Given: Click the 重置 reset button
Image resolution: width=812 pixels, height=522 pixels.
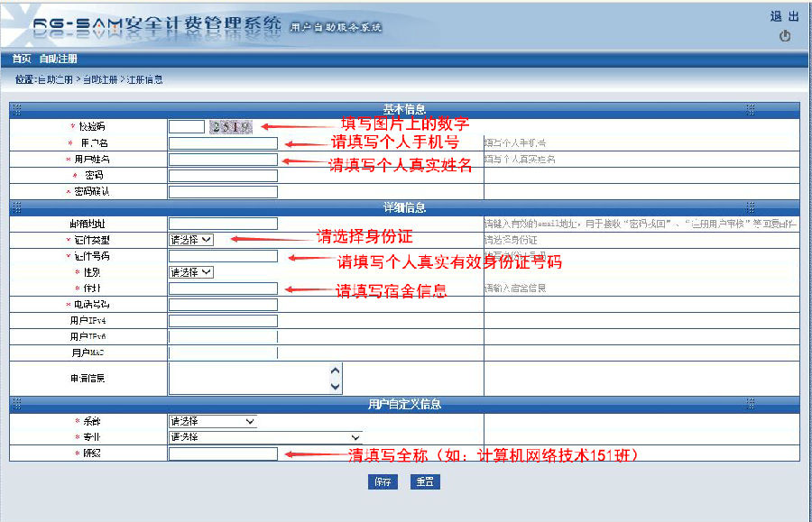Looking at the screenshot, I should point(425,482).
